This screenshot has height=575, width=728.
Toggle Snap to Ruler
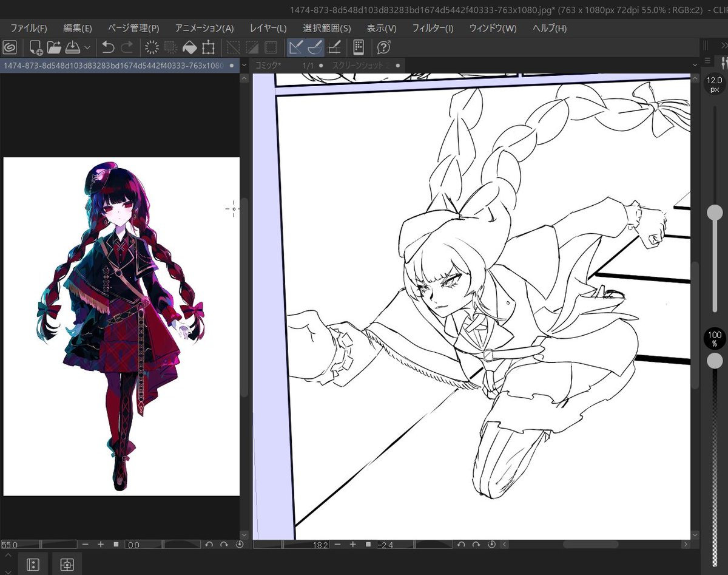pos(296,47)
